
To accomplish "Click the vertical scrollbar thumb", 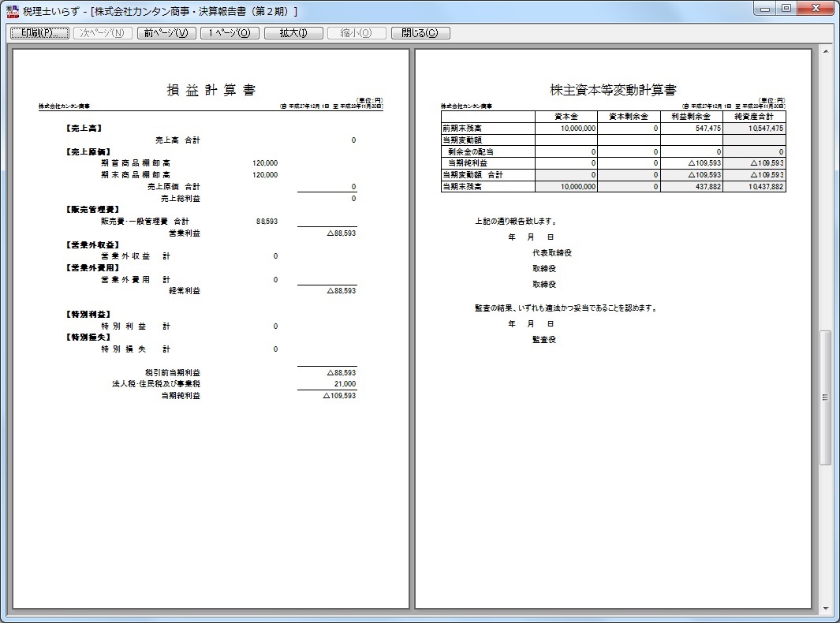I will 826,397.
